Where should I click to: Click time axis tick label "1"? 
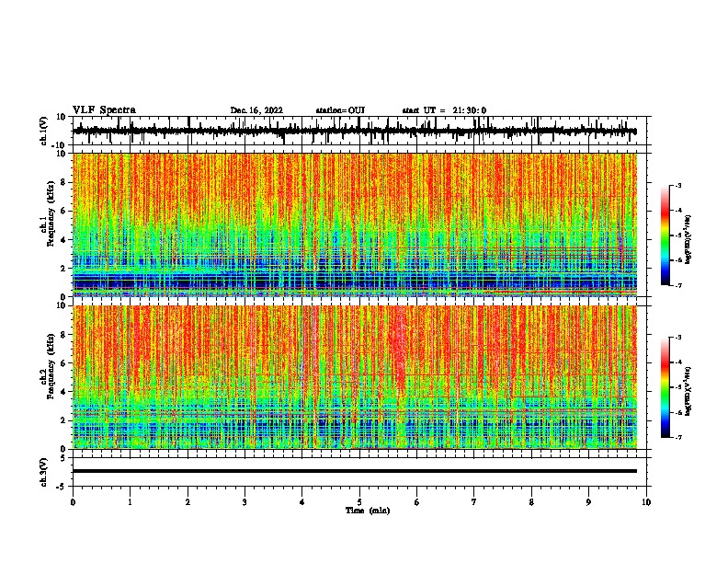(130, 502)
